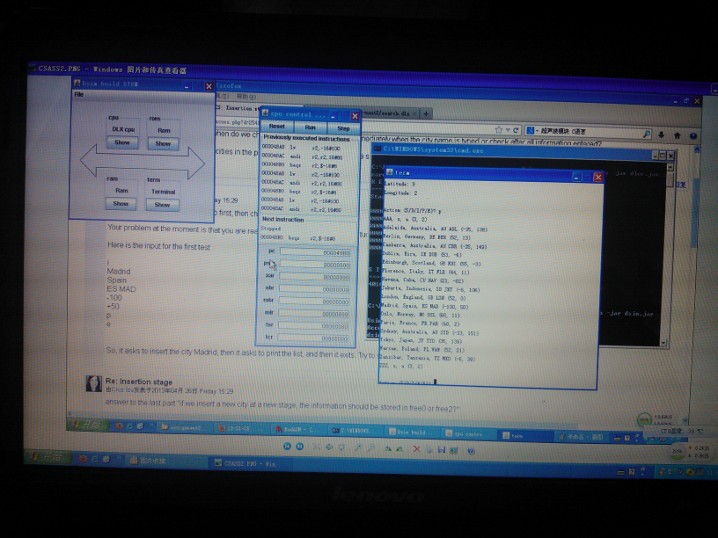Switch to the search.dlx Firefox tab
718x538 pixels.
click(x=390, y=112)
